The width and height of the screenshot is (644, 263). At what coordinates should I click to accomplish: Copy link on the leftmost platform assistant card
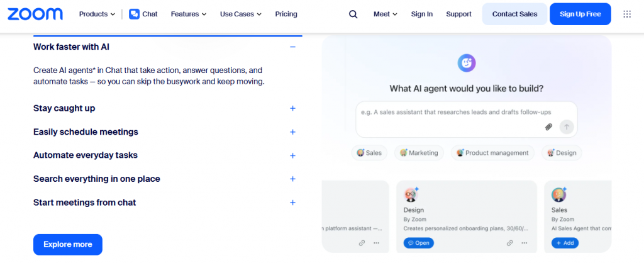[362, 243]
